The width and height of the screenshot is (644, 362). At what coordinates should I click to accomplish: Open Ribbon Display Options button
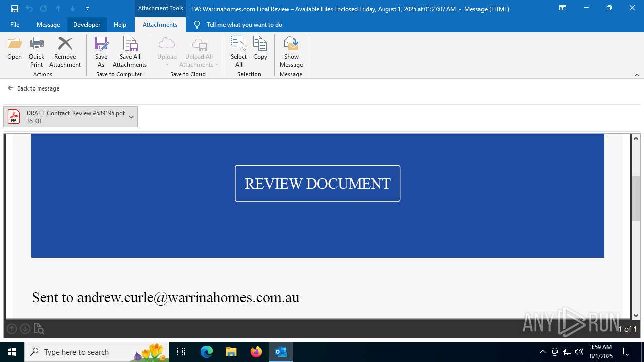coord(563,8)
